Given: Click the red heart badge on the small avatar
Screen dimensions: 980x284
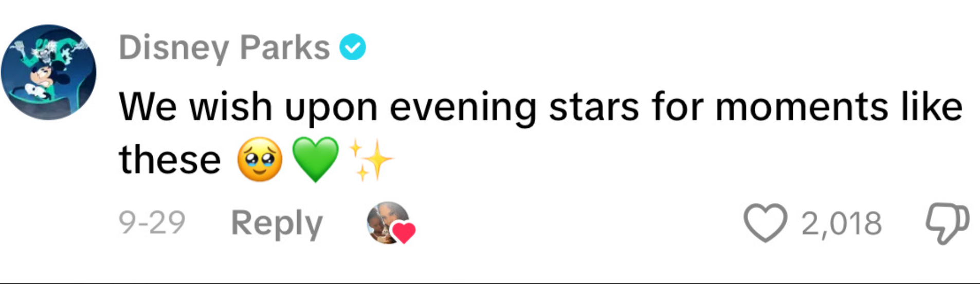Looking at the screenshot, I should [x=404, y=233].
